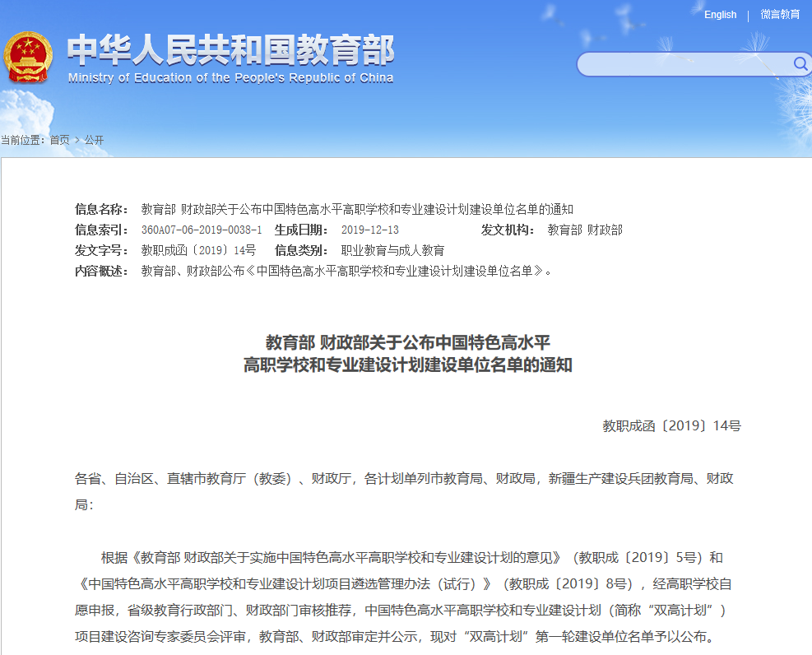Image resolution: width=812 pixels, height=655 pixels.
Task: Click the 信息名称 field label
Action: pyautogui.click(x=101, y=209)
